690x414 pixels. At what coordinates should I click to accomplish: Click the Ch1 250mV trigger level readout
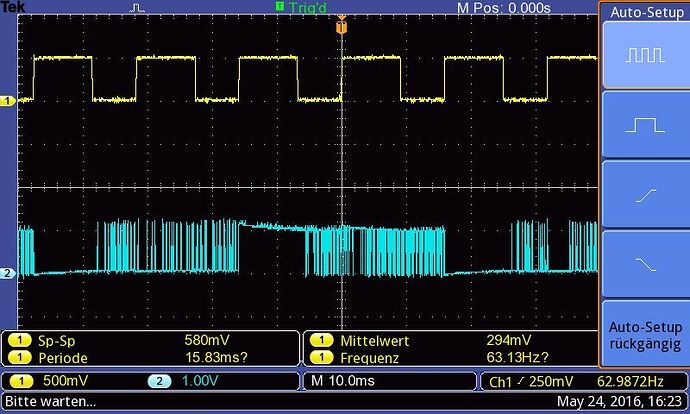click(x=537, y=382)
